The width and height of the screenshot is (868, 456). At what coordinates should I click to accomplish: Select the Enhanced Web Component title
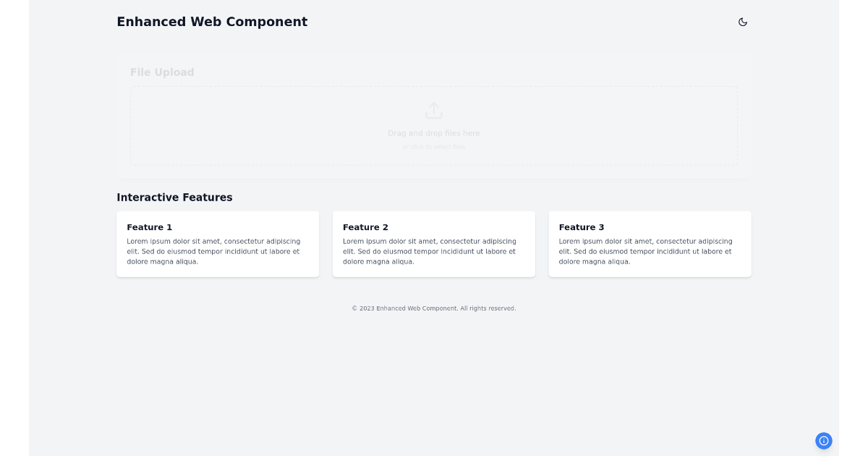pos(212,22)
